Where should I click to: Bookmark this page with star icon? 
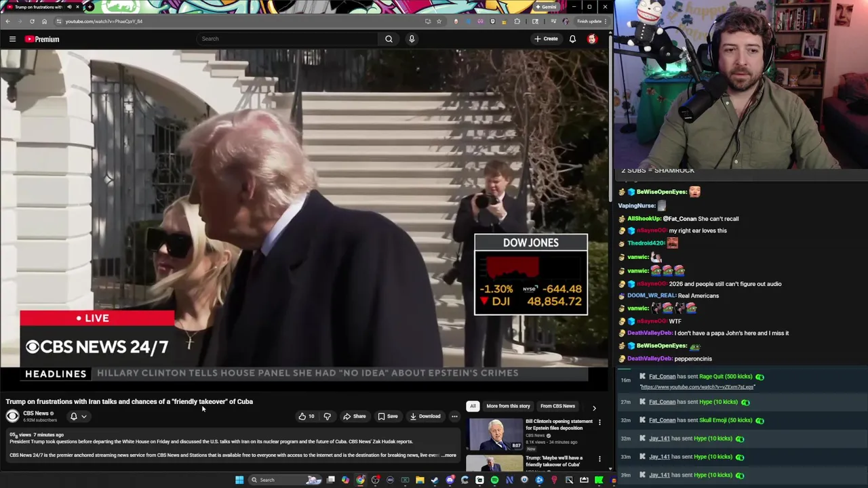click(439, 21)
